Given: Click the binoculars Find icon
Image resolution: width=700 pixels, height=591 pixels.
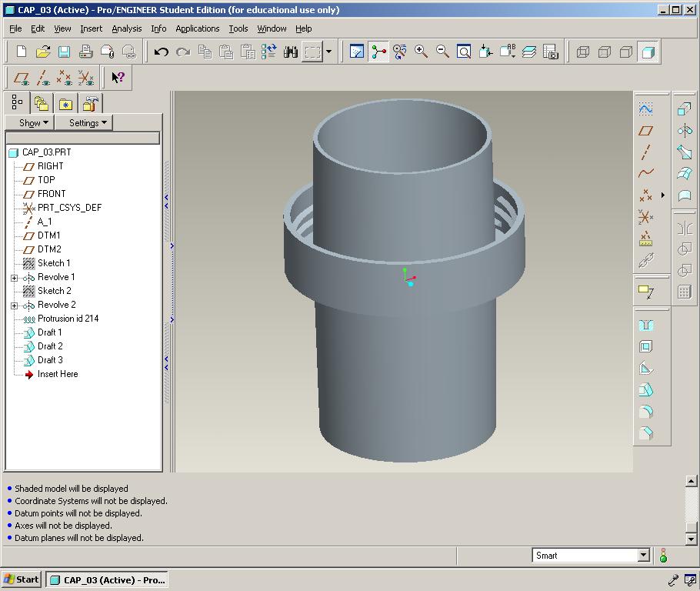Looking at the screenshot, I should pyautogui.click(x=290, y=52).
